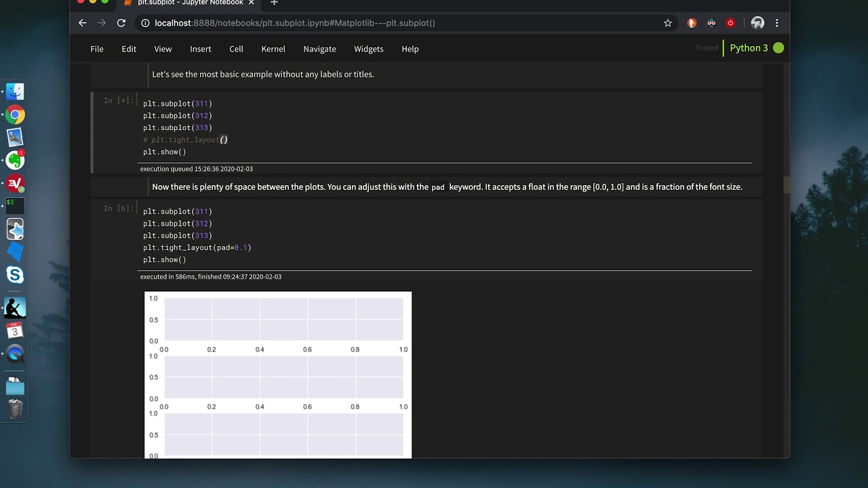Open the DuckDuckGo extension
Viewport: 868px width, 488px height.
692,23
